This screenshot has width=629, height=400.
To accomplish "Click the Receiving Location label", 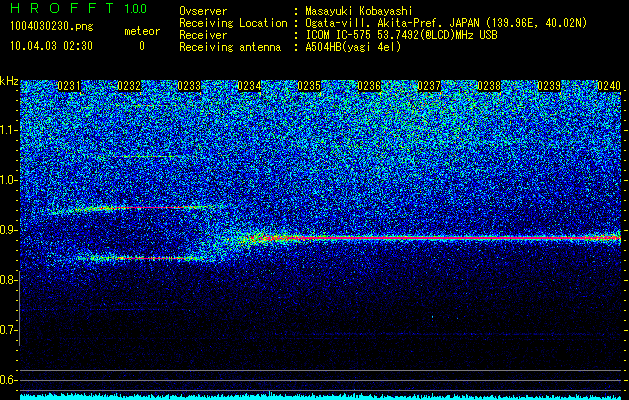I will point(233,24).
